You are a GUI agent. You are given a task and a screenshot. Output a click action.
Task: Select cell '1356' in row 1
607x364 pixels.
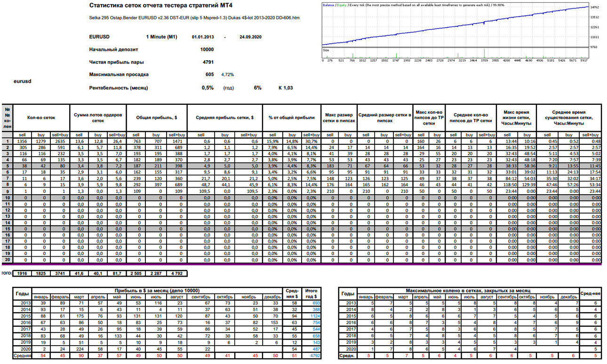[x=22, y=141]
